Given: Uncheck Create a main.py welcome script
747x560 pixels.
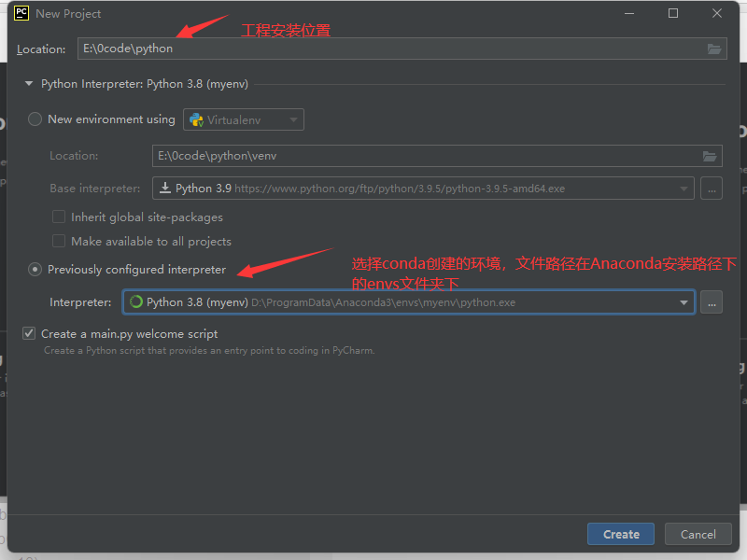Looking at the screenshot, I should click(29, 333).
